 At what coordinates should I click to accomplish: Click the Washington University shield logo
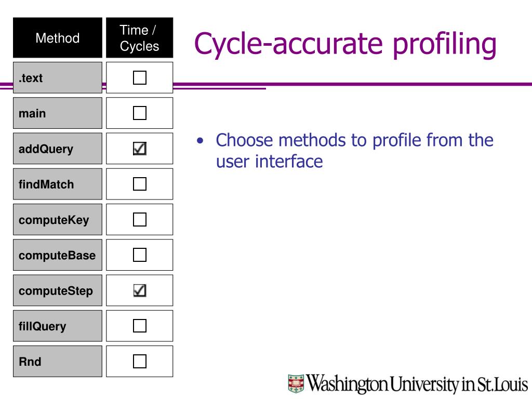click(296, 384)
